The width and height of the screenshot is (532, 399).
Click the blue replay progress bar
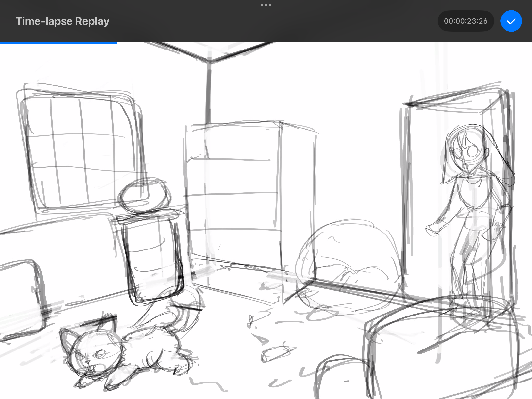tap(58, 43)
